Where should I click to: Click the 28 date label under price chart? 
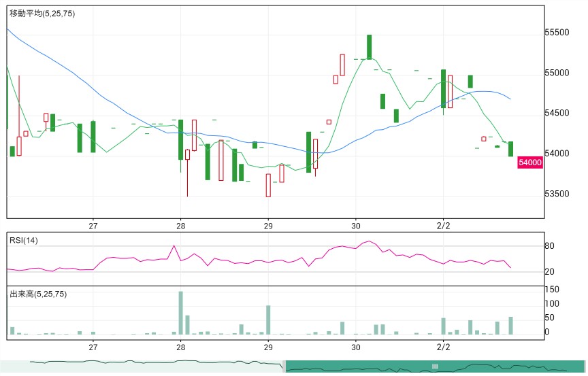181,226
